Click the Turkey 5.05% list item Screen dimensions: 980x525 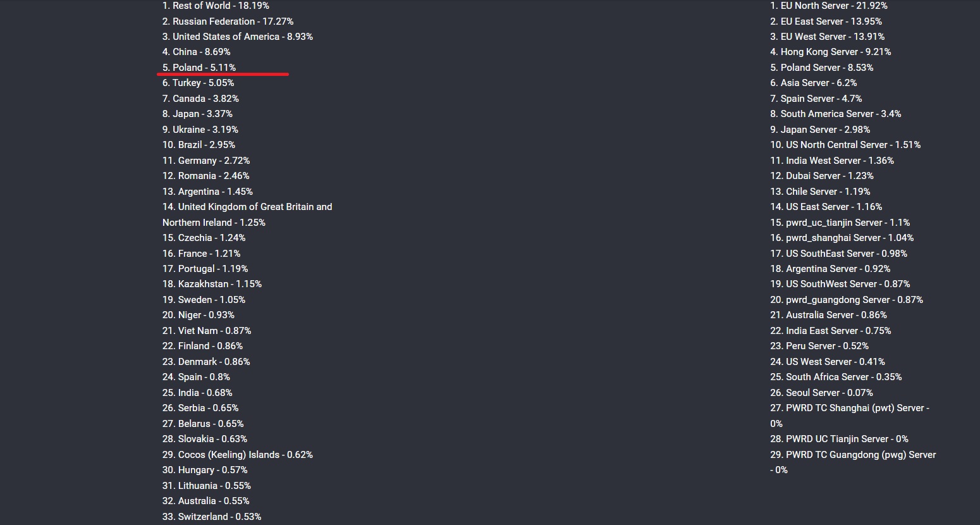pyautogui.click(x=198, y=83)
